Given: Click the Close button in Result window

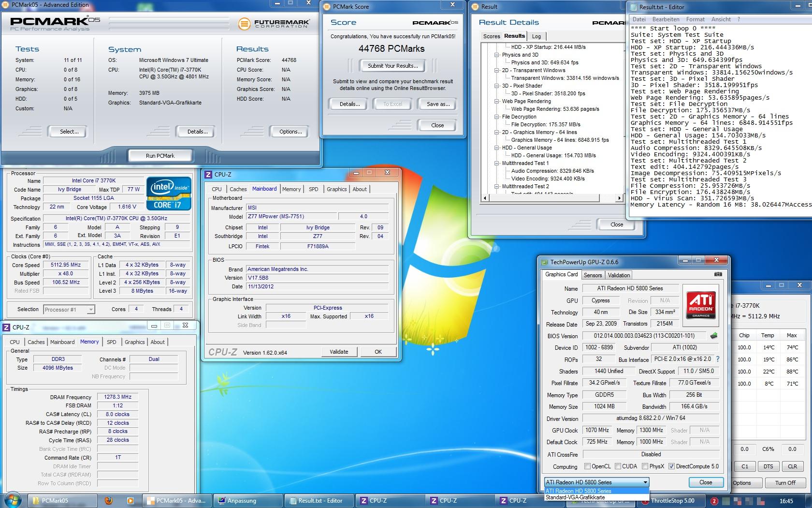Looking at the screenshot, I should click(617, 224).
